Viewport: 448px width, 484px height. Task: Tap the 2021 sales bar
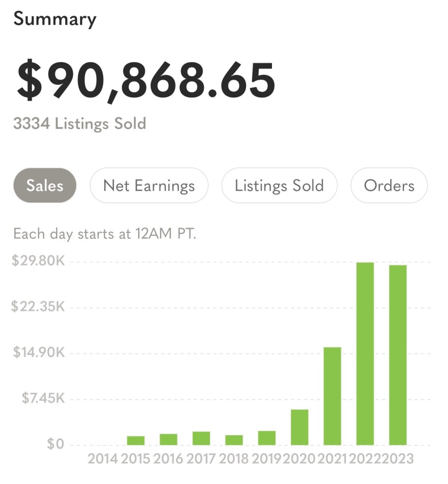(332, 396)
